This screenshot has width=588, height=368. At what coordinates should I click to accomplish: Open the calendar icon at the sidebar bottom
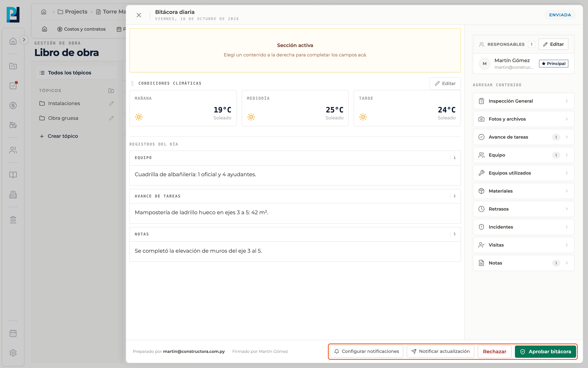pos(13,333)
